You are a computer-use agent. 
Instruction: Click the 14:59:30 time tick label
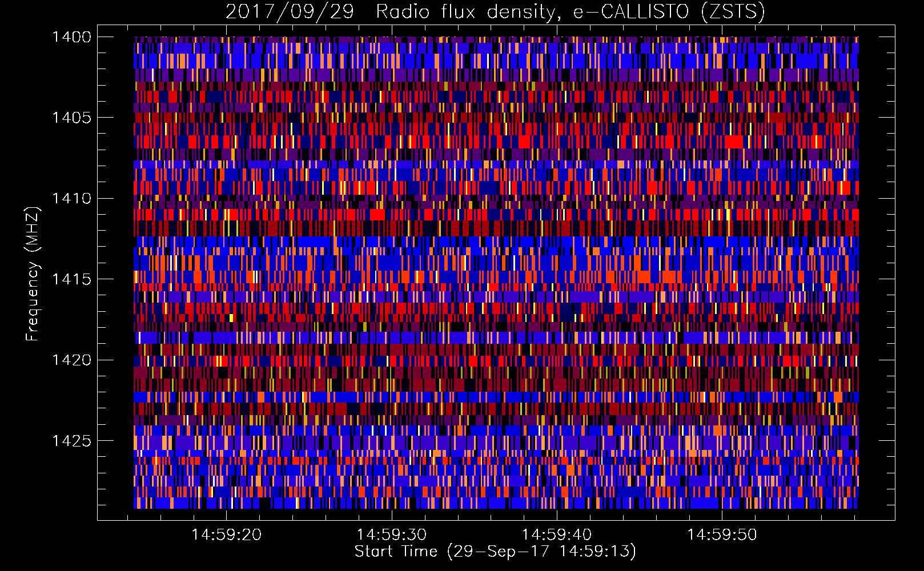pos(392,534)
